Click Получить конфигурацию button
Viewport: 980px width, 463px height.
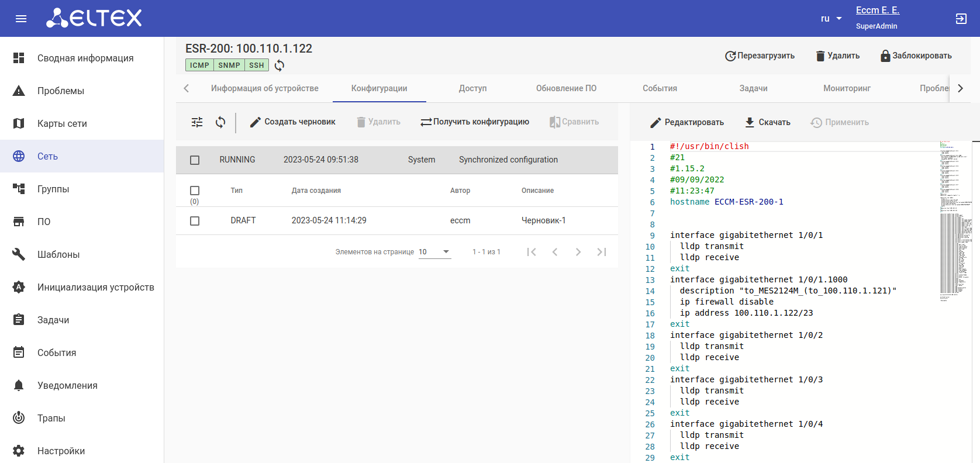(x=475, y=122)
